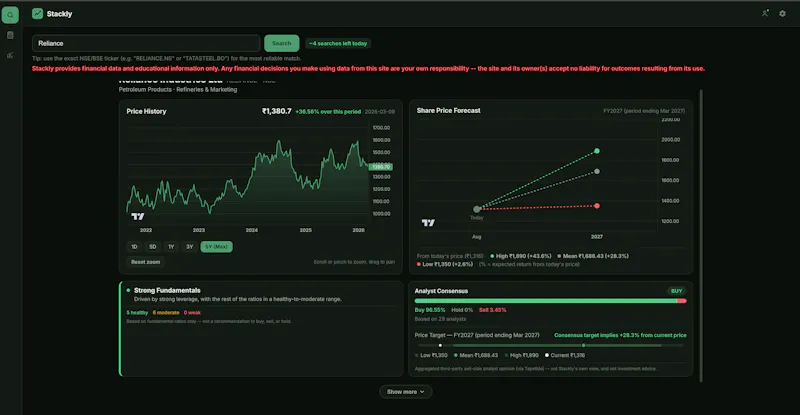The height and width of the screenshot is (415, 800).
Task: Click the 0 weak label
Action: [x=192, y=312]
